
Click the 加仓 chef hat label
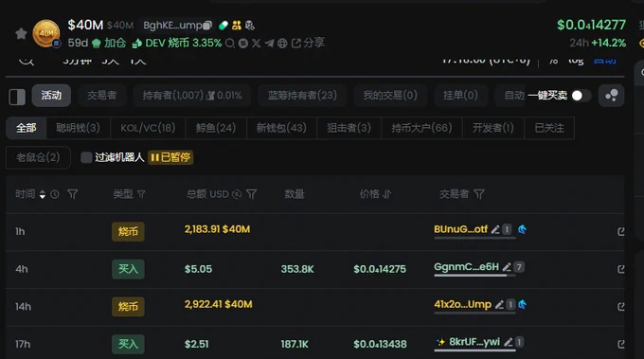[x=109, y=43]
